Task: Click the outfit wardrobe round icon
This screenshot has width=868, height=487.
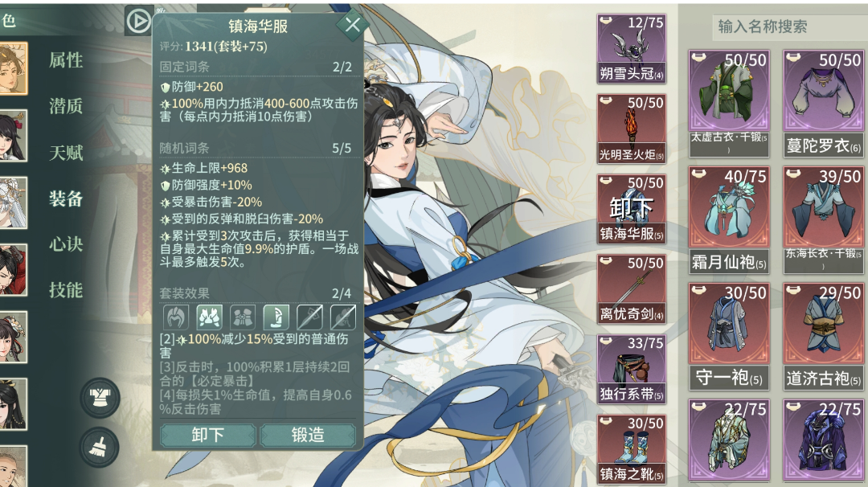Action: coord(100,398)
